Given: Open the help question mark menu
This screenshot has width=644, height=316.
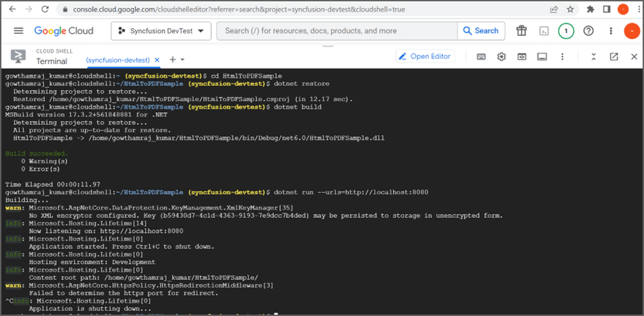Looking at the screenshot, I should click(x=588, y=31).
